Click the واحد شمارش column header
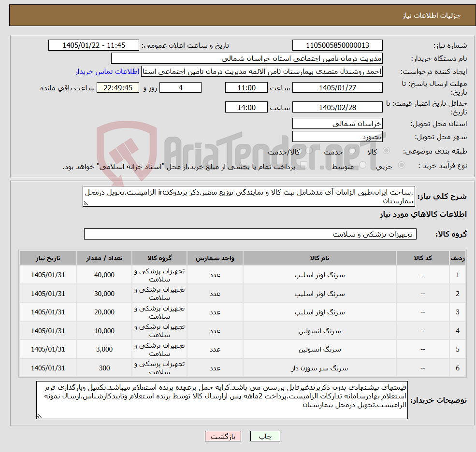 (x=215, y=258)
